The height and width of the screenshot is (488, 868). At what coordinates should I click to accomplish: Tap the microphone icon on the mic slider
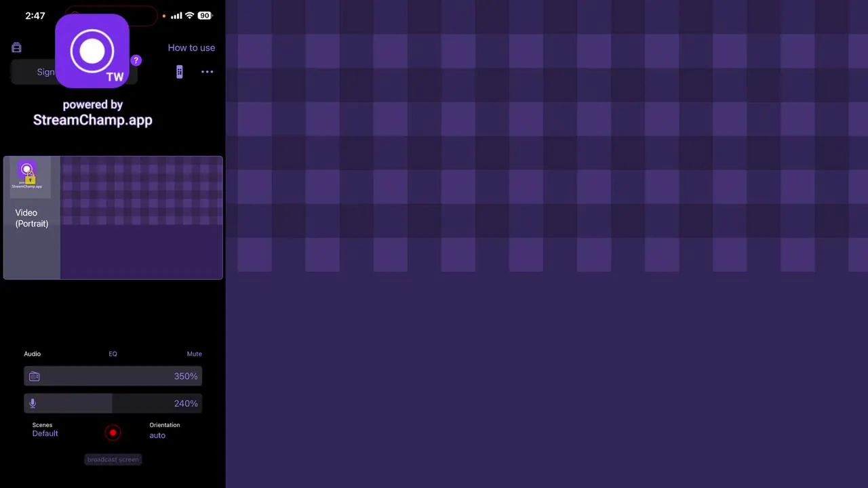click(33, 403)
